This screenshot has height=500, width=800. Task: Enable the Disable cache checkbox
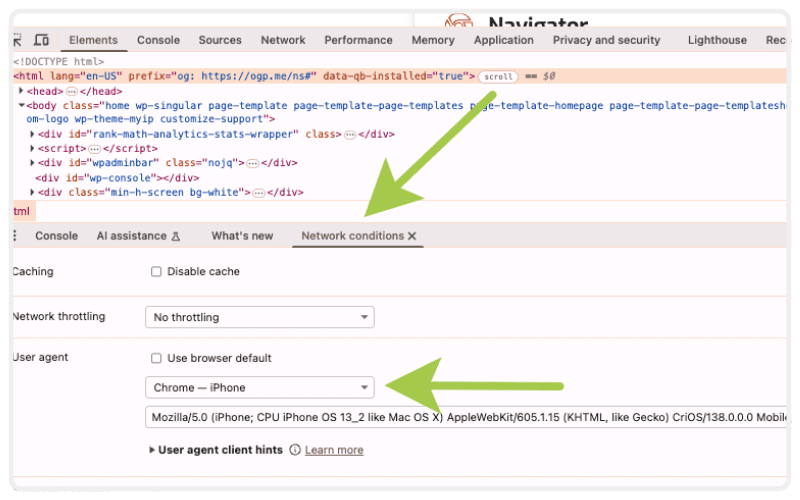pyautogui.click(x=156, y=271)
